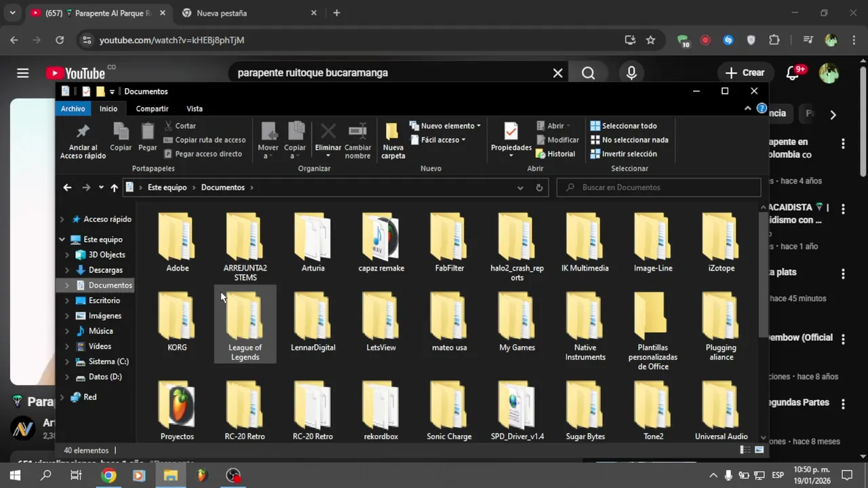This screenshot has height=488, width=868.
Task: Click Copiar ruta de acceso
Action: point(205,140)
